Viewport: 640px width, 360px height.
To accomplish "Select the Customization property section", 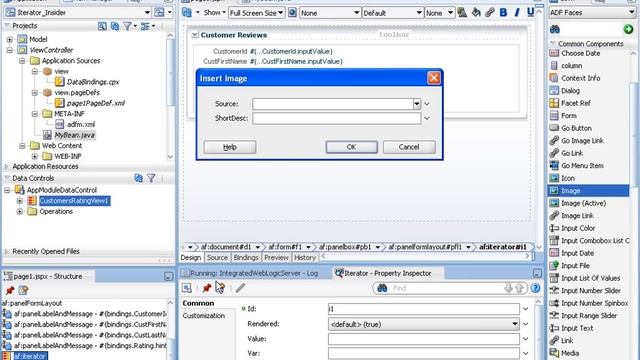I will click(204, 316).
